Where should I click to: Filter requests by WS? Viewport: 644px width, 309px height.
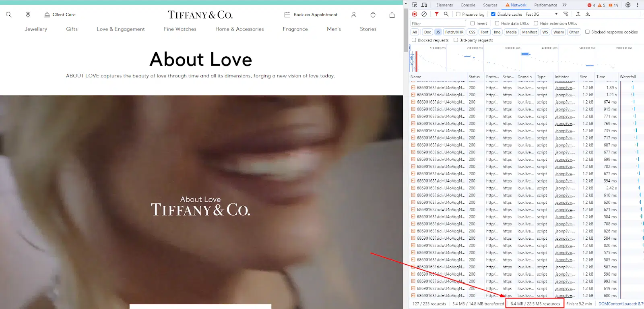coord(545,32)
